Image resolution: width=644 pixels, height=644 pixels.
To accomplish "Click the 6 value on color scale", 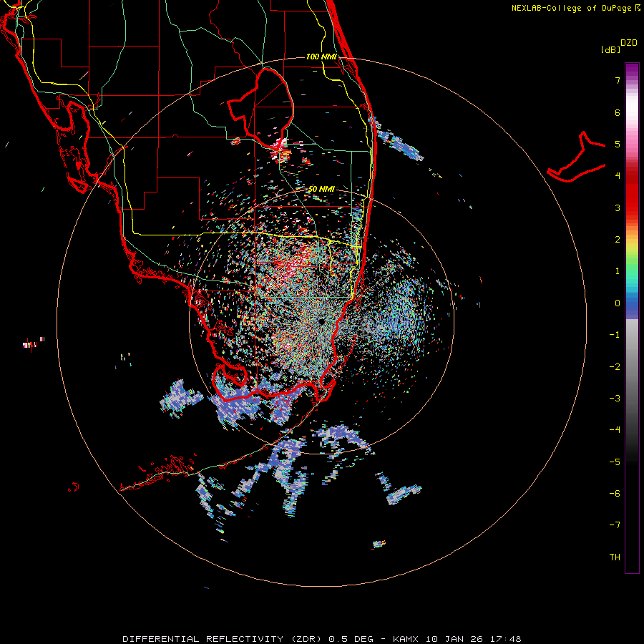I will click(618, 112).
